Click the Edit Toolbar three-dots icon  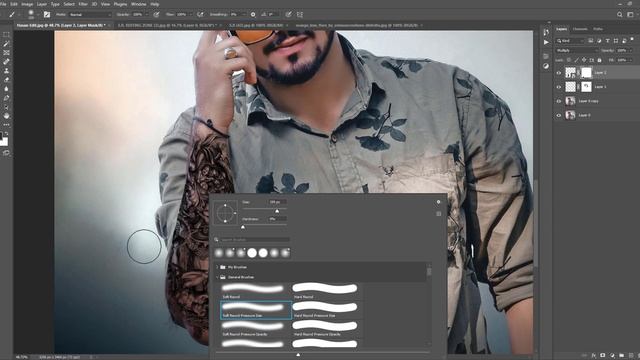6,124
